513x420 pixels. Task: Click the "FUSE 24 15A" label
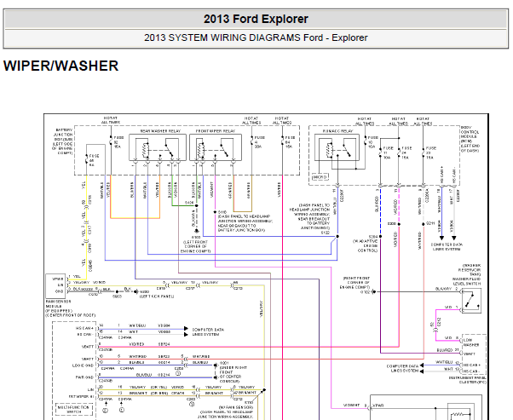pos(406,152)
